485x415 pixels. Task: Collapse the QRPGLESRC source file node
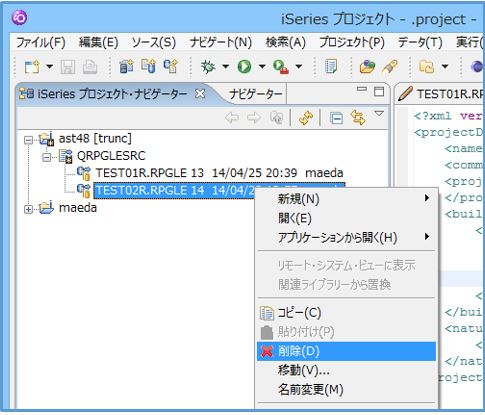click(x=47, y=157)
